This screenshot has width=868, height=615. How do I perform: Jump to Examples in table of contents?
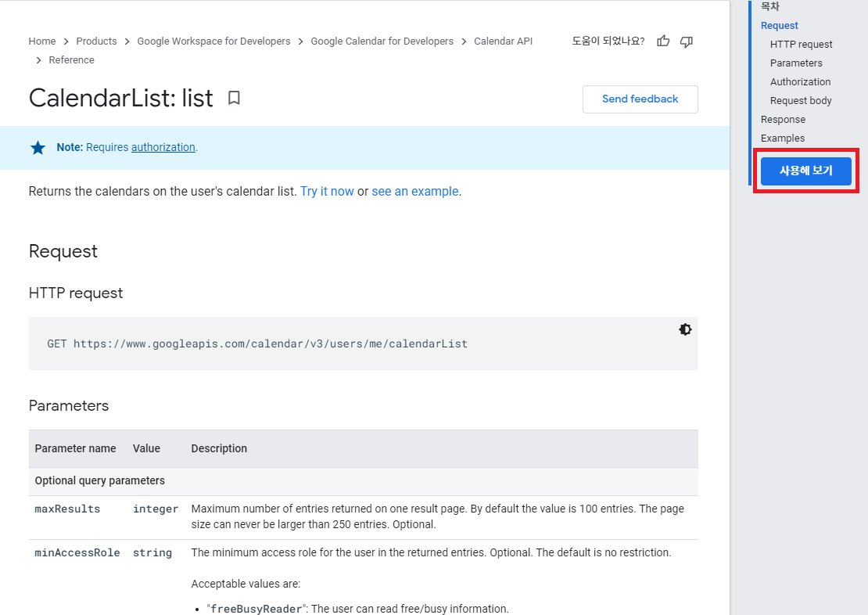(x=783, y=138)
